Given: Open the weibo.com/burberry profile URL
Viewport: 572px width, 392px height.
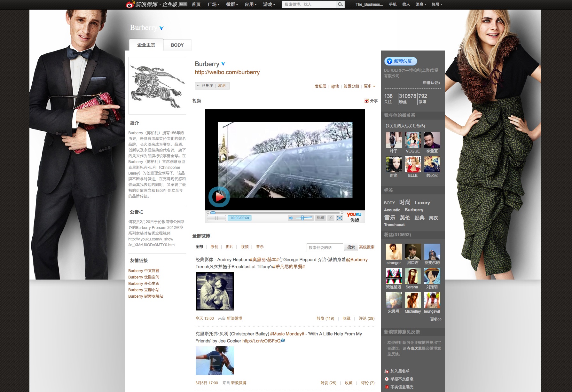Looking at the screenshot, I should pos(227,72).
